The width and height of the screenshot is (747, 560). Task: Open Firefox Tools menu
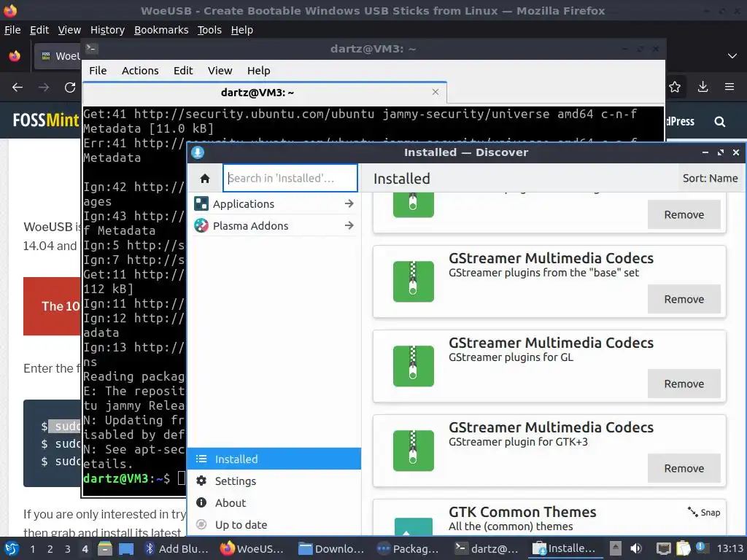pyautogui.click(x=209, y=30)
